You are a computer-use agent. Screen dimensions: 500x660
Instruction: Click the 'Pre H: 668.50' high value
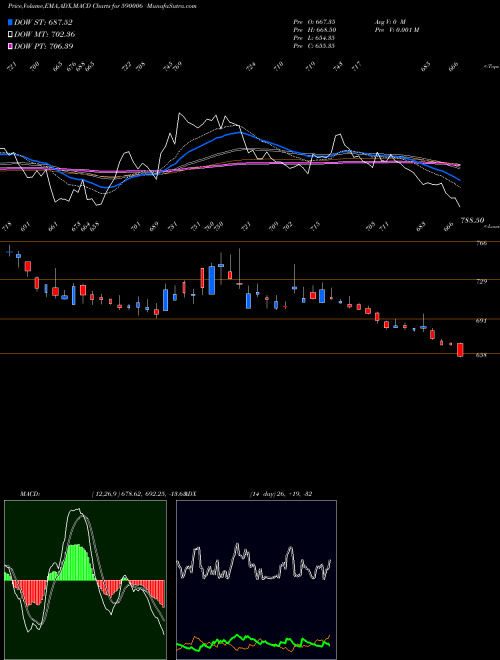coord(315,30)
